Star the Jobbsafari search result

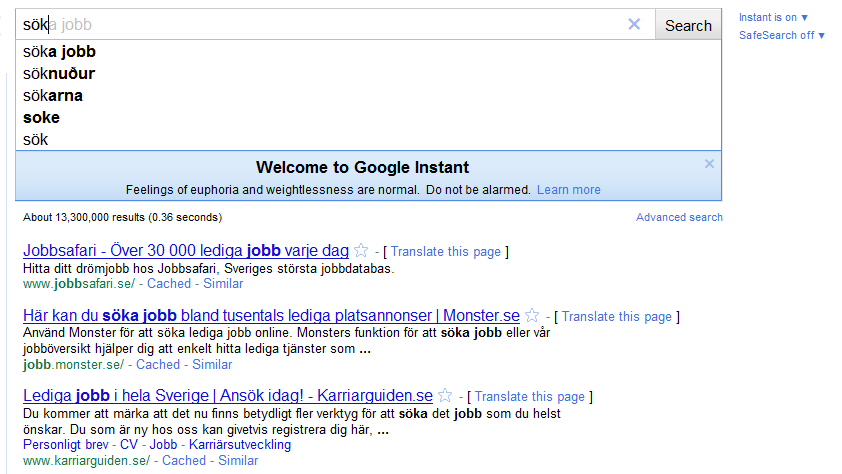(361, 250)
